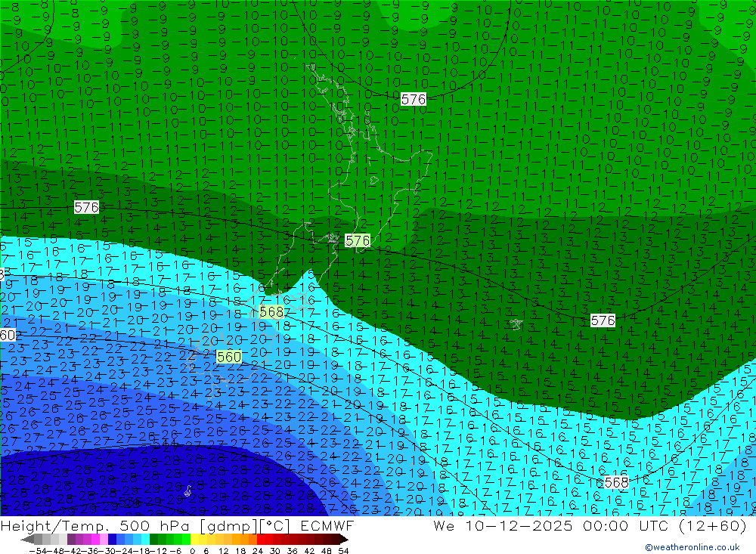
Task: Select the 576 label near Chatham Islands
Action: pos(603,320)
